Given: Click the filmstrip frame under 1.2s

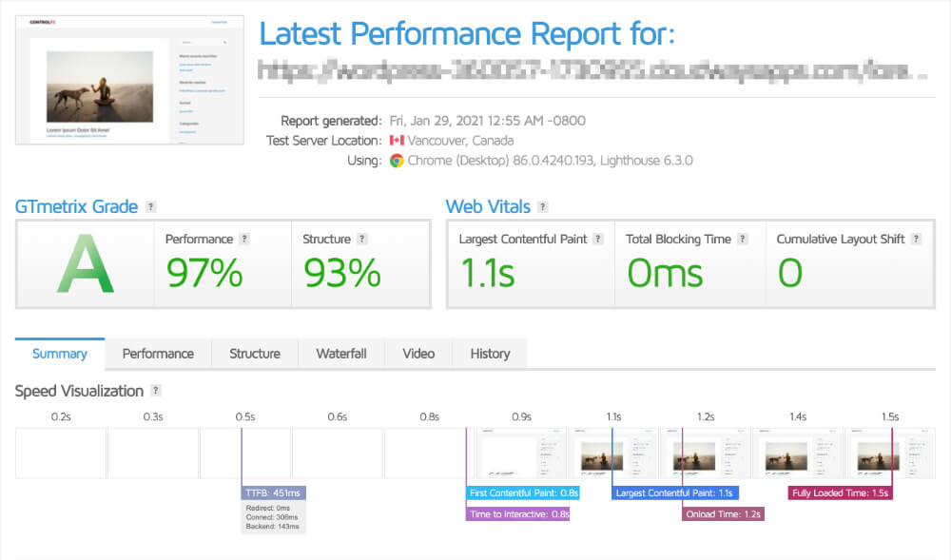Looking at the screenshot, I should [706, 454].
